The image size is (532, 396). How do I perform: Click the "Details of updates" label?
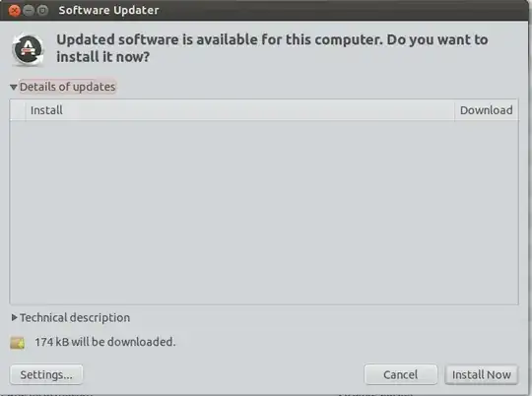click(68, 87)
